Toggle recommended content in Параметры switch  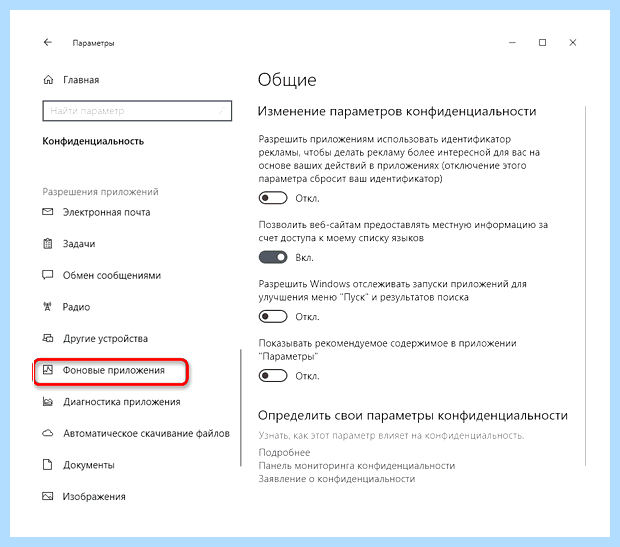coord(273,375)
